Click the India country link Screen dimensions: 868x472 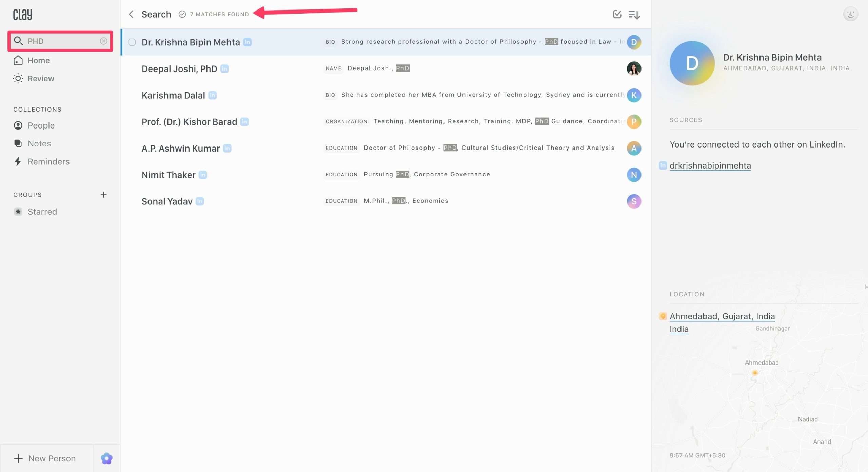tap(679, 329)
